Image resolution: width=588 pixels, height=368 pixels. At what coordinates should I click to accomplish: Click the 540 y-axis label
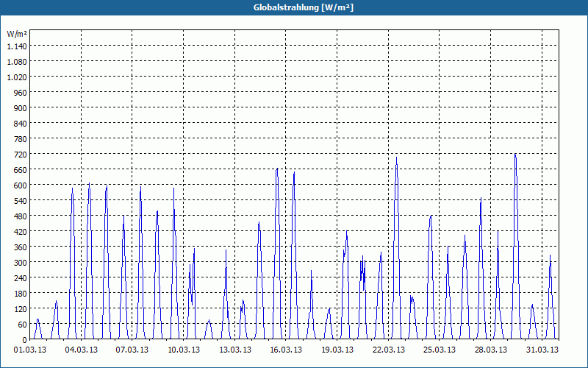tap(21, 200)
